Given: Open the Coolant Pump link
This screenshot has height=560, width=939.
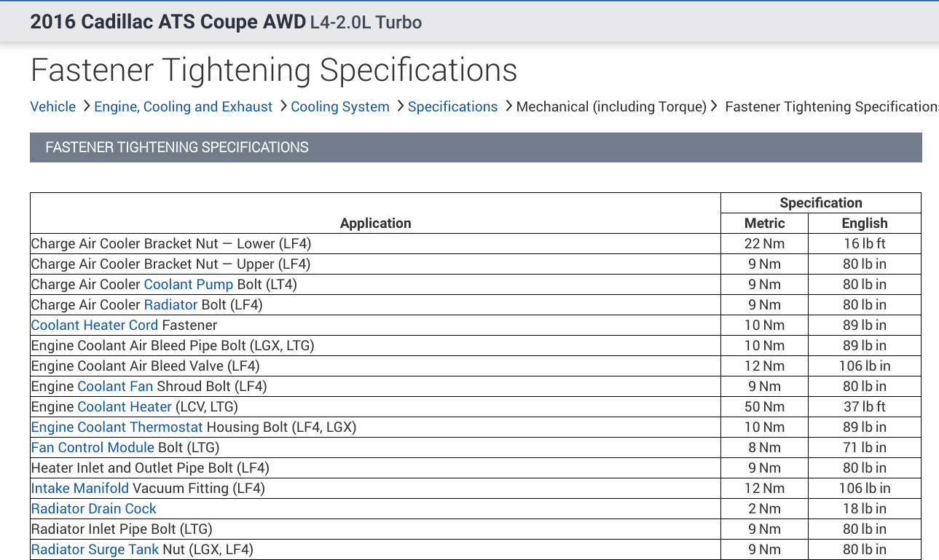Looking at the screenshot, I should 188,284.
